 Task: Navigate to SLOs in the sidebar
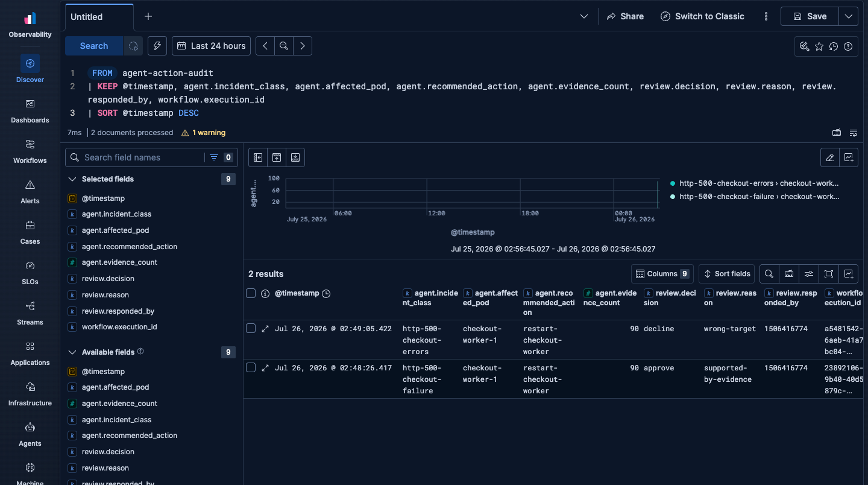pos(30,271)
